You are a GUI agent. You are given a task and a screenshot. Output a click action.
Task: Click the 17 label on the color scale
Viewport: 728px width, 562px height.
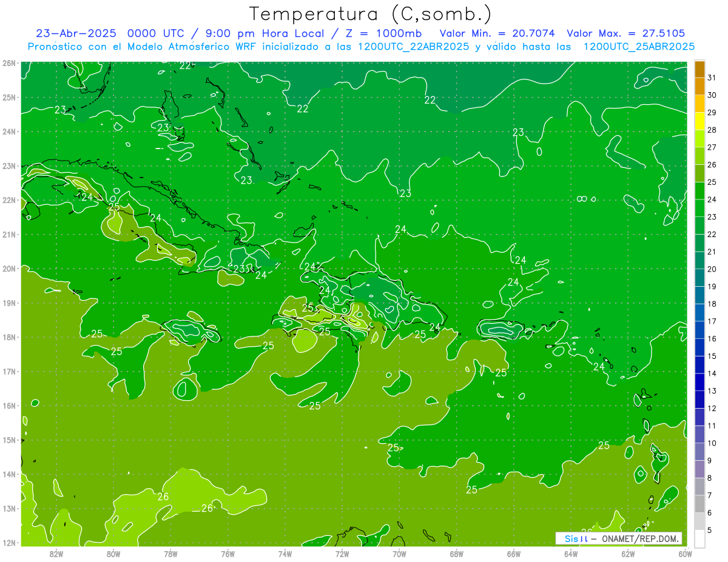point(712,321)
